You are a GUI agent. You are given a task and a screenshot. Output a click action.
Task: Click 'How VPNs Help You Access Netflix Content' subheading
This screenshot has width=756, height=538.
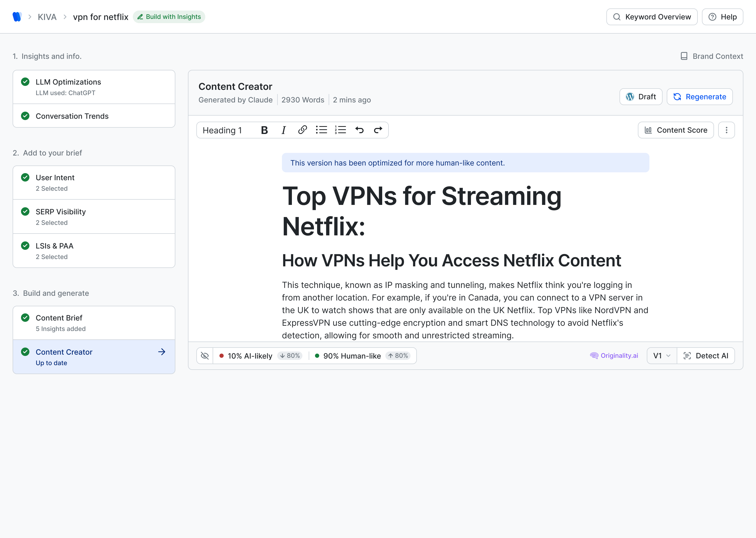(451, 260)
